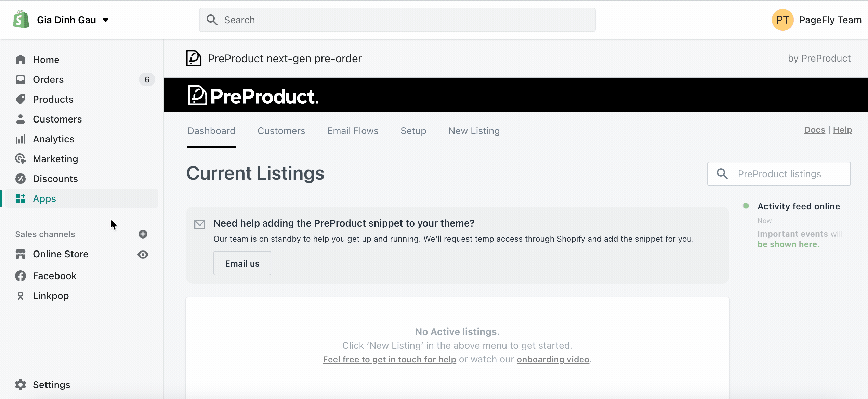Click the Orders inbox icon
This screenshot has height=399, width=868.
[21, 79]
